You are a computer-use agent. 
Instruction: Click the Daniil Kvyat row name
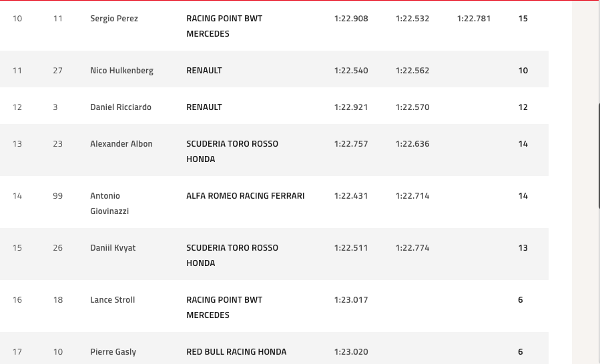[113, 248]
